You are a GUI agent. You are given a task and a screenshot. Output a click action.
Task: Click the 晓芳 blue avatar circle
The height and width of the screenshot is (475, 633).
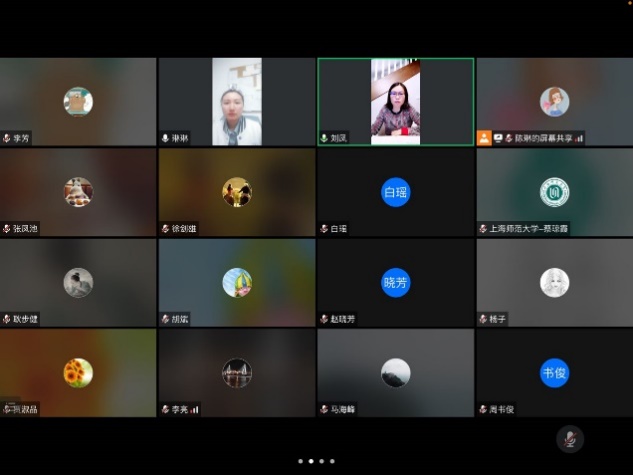[395, 283]
